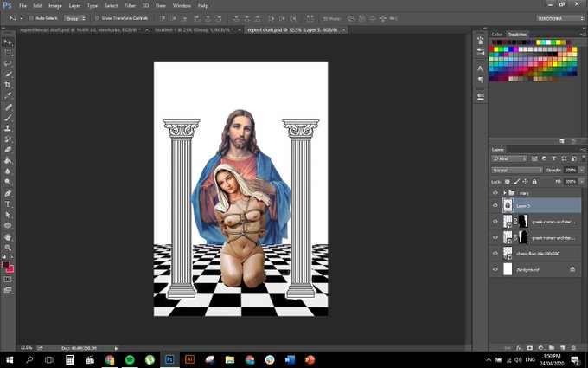Image resolution: width=588 pixels, height=368 pixels.
Task: Click the Layer 3 thumbnail
Action: (x=508, y=206)
